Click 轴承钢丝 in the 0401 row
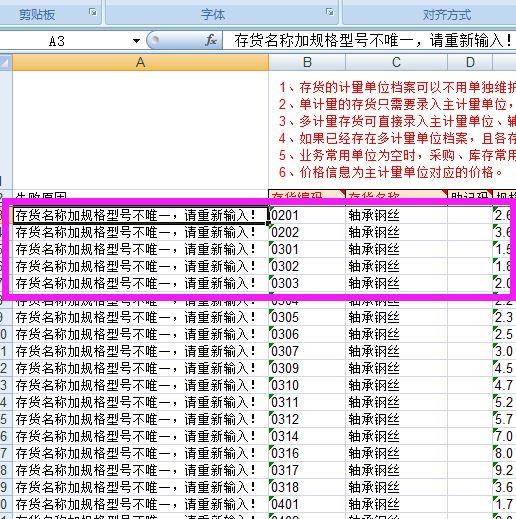 374,504
